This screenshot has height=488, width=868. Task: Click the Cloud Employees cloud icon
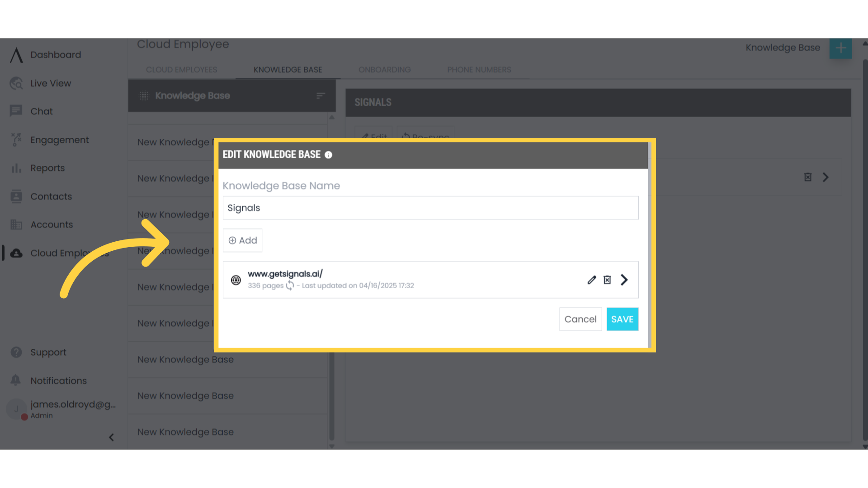point(16,253)
